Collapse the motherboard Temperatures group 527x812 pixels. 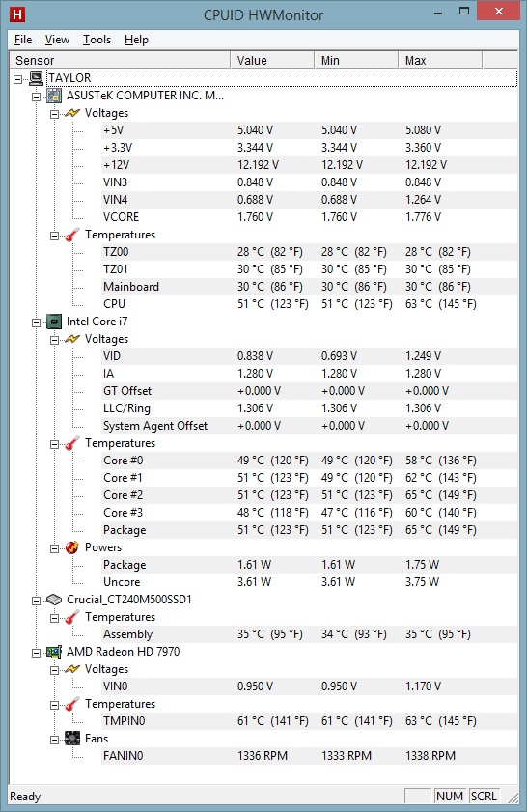click(x=54, y=236)
